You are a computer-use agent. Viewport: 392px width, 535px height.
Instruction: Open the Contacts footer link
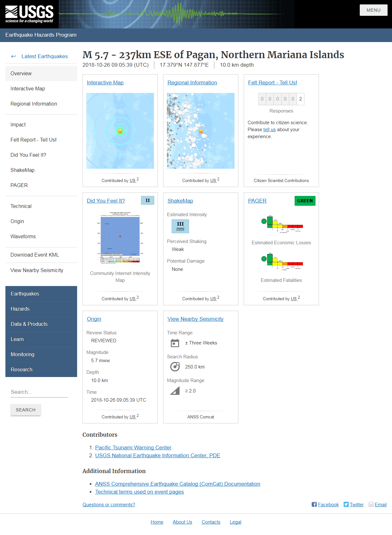click(211, 522)
